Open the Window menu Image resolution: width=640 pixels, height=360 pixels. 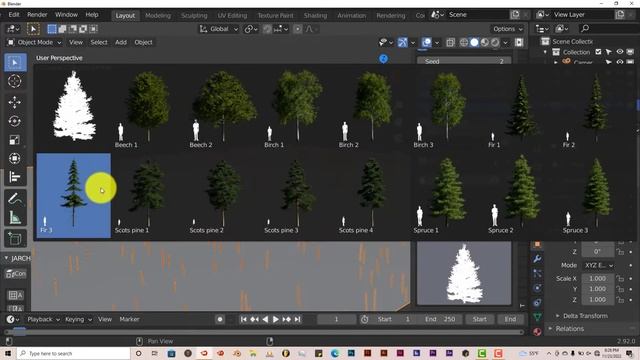click(x=66, y=15)
